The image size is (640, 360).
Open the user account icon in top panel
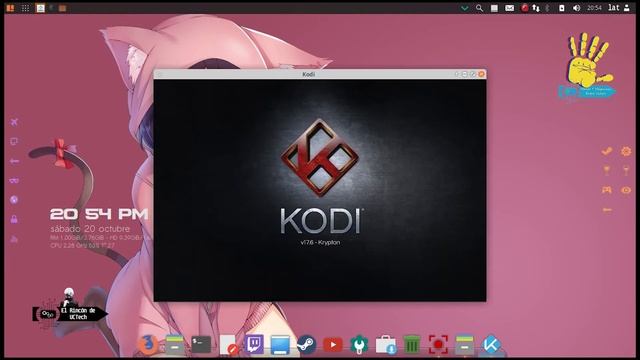coord(627,8)
